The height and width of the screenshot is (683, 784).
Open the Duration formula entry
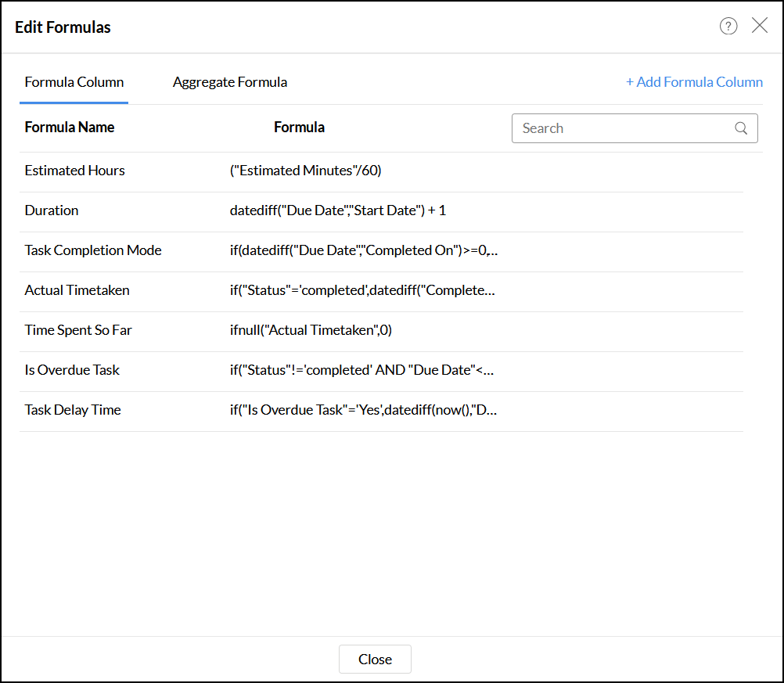52,210
